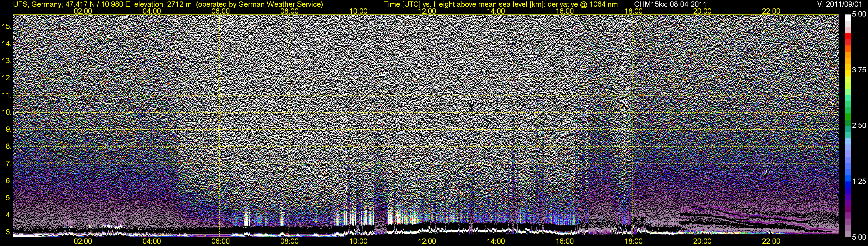The image size is (868, 246).
Task: Click the '12:00' label on the bottom time axis
Action: (x=427, y=241)
